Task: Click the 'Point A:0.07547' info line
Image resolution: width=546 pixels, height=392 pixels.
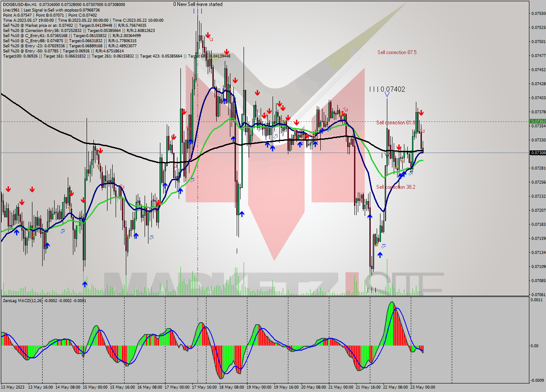Action: tap(50, 15)
